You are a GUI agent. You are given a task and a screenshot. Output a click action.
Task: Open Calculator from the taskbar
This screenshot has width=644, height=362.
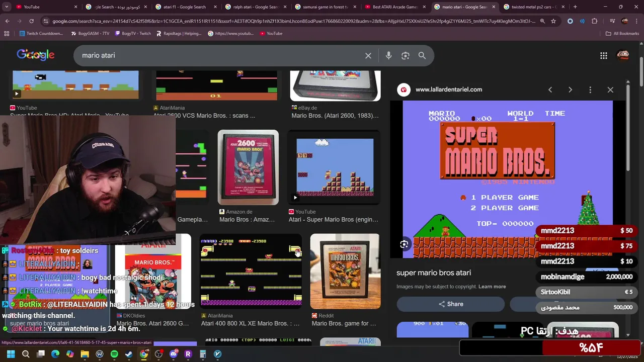[x=203, y=354]
